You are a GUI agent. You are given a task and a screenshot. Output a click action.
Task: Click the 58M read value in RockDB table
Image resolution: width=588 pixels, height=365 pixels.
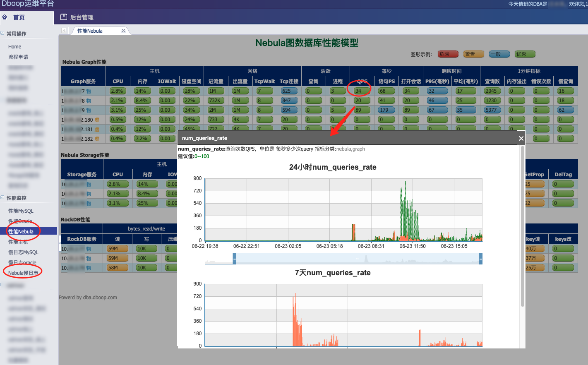(118, 268)
